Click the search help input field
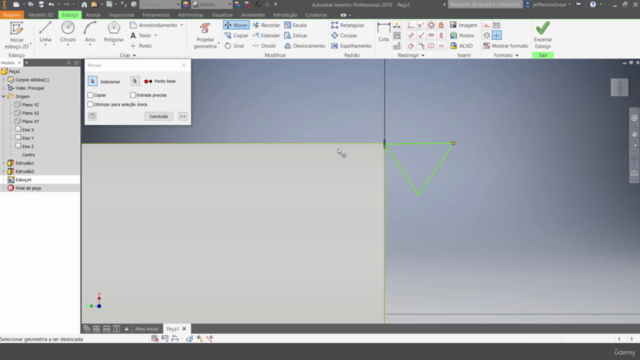Image resolution: width=640 pixels, height=360 pixels. [x=485, y=4]
